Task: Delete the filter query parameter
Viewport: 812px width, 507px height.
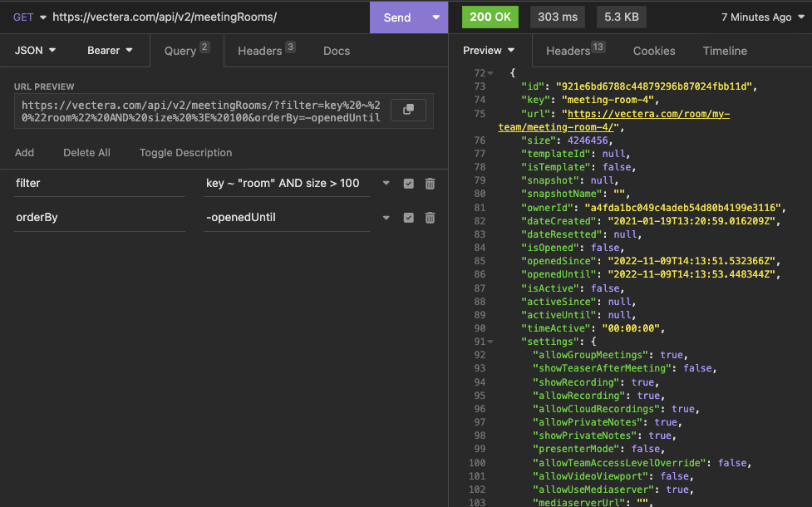Action: (430, 184)
